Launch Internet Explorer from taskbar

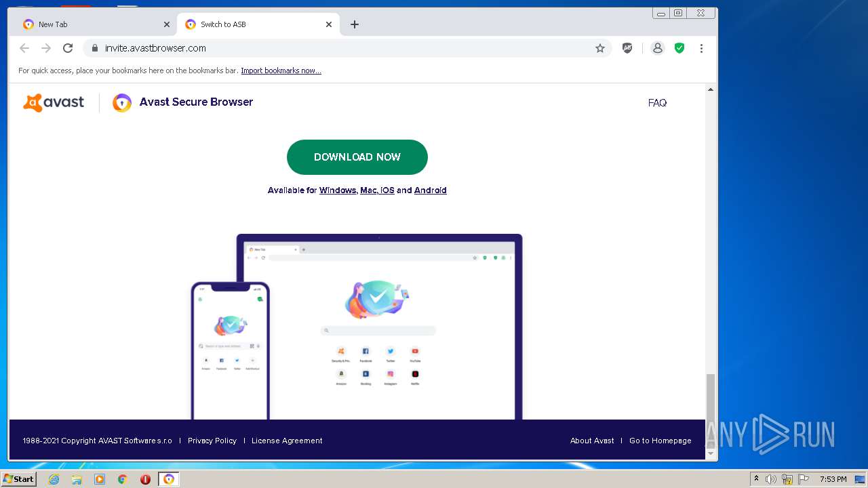click(54, 479)
